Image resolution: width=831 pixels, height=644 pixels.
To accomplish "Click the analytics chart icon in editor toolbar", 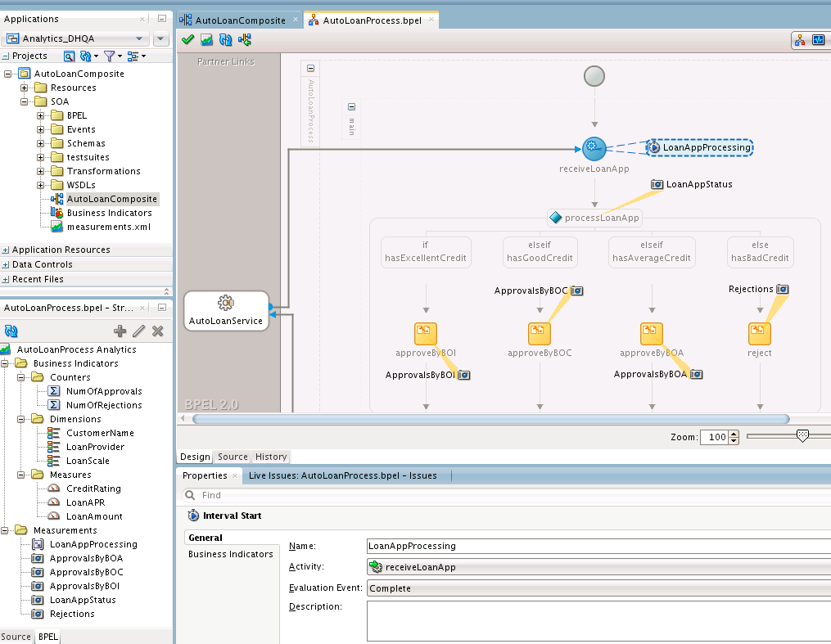I will (x=206, y=39).
